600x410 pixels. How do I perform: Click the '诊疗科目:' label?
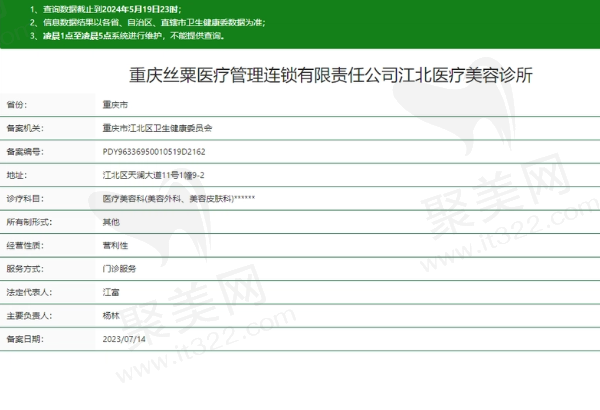(x=25, y=199)
